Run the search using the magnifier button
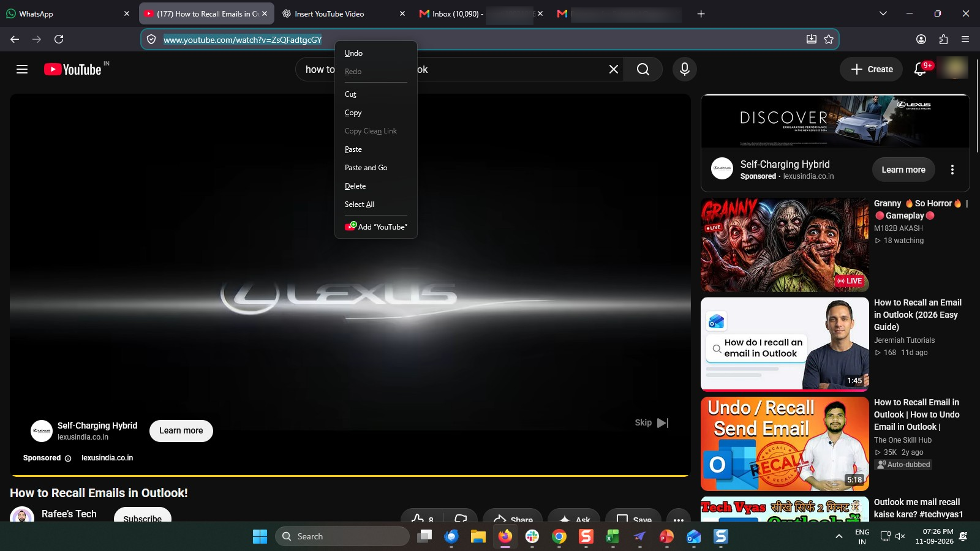The height and width of the screenshot is (551, 980). tap(643, 69)
